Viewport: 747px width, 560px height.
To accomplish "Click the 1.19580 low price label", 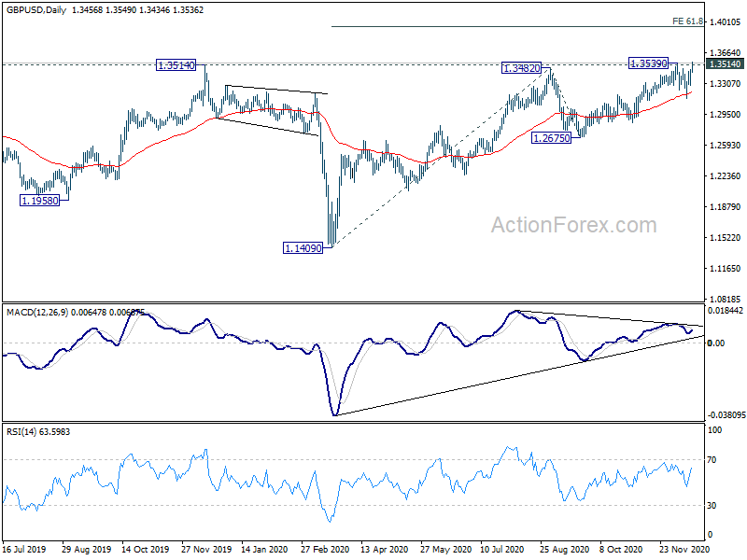I will click(40, 201).
